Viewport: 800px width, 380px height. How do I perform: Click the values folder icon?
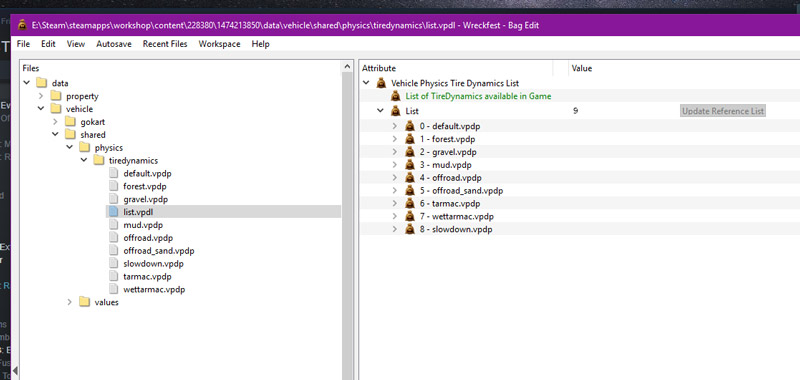pyautogui.click(x=85, y=302)
